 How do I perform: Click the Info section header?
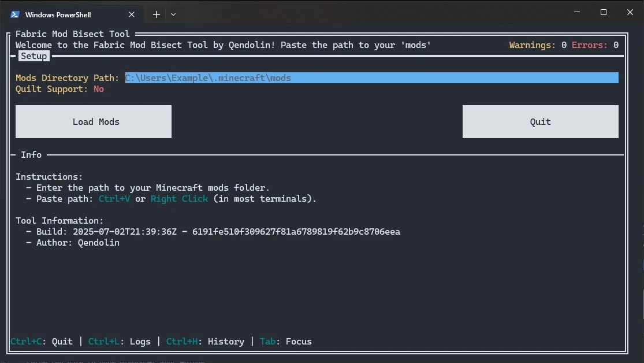click(31, 154)
